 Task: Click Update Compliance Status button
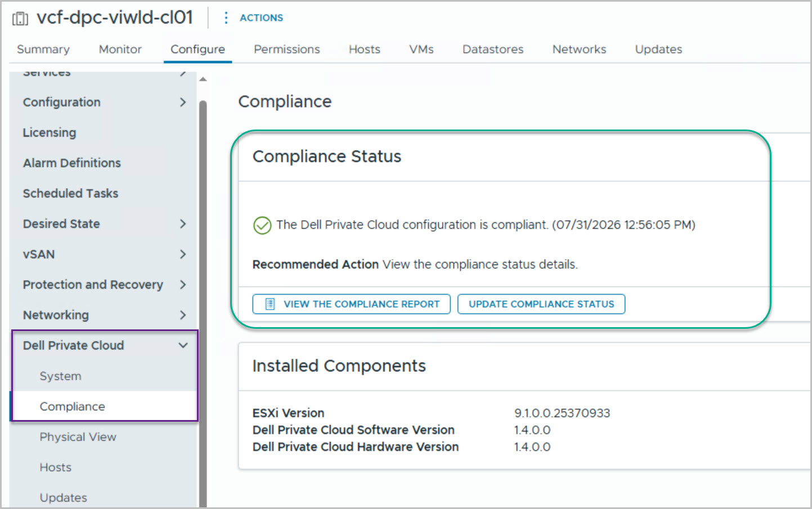pyautogui.click(x=541, y=304)
